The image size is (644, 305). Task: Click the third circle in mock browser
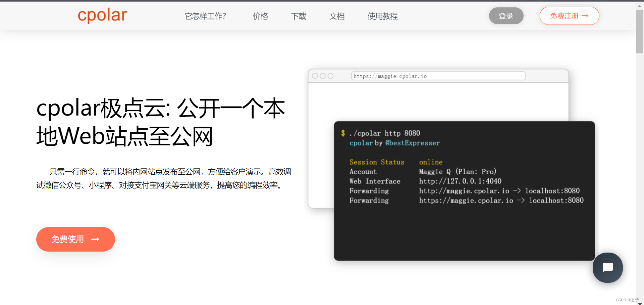tap(330, 76)
